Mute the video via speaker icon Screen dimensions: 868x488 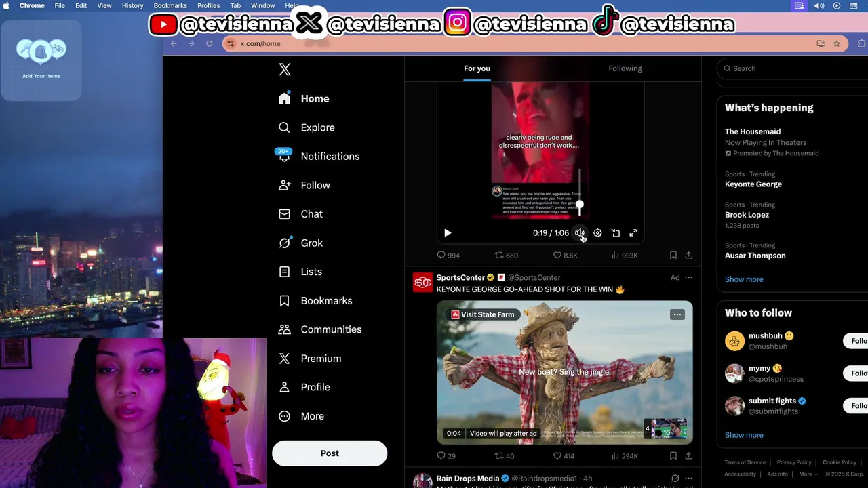(580, 233)
